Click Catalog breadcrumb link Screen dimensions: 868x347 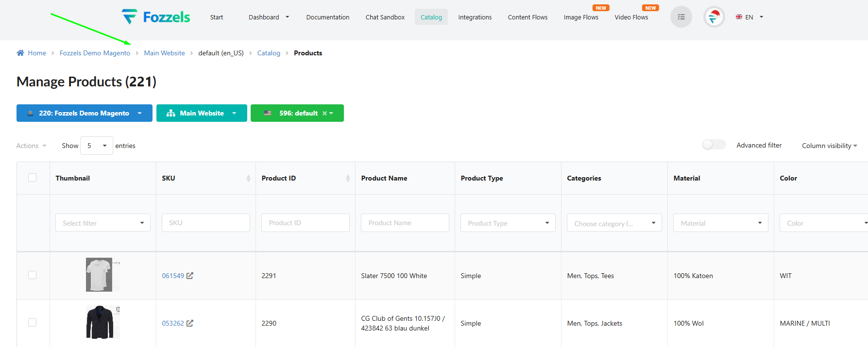[x=269, y=53]
